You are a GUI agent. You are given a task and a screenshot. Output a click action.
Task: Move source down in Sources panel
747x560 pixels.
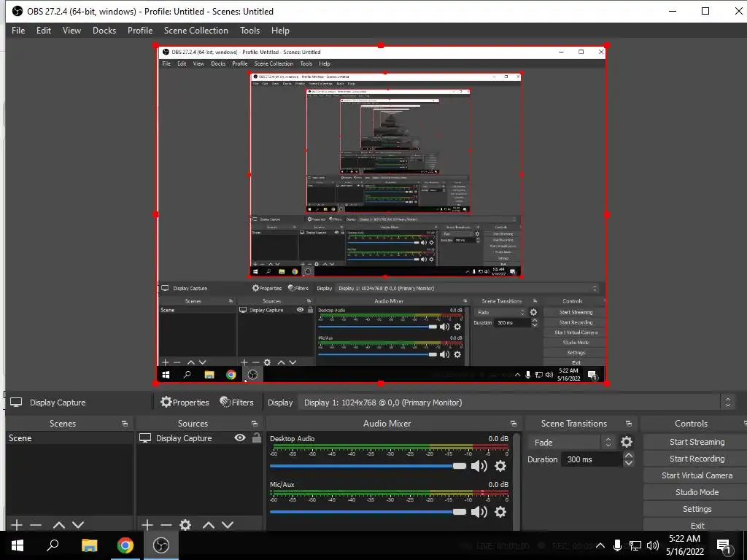(228, 525)
